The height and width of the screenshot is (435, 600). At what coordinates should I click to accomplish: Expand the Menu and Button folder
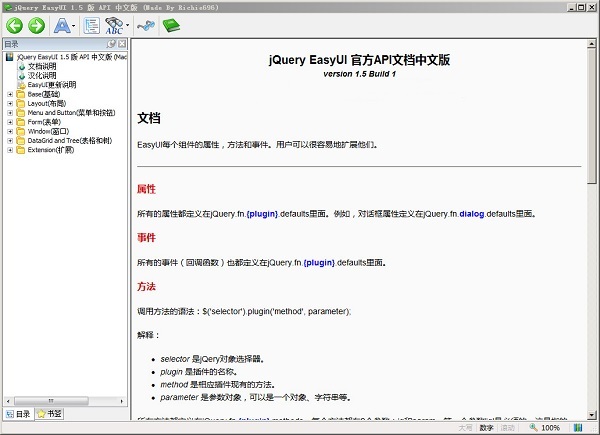click(x=10, y=113)
